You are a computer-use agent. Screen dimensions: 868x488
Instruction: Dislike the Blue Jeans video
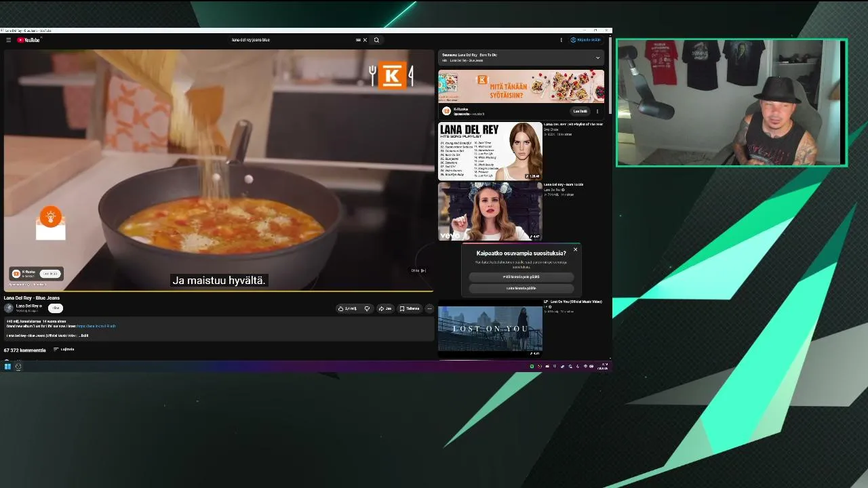pyautogui.click(x=367, y=308)
